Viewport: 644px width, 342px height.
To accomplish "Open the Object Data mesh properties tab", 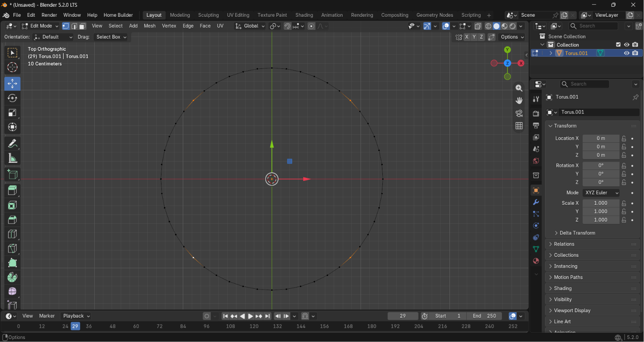I will click(536, 249).
